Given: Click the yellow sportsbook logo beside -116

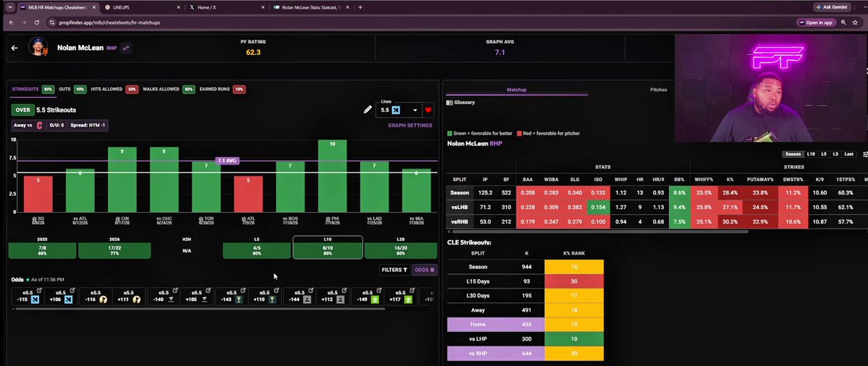Looking at the screenshot, I should tap(103, 299).
